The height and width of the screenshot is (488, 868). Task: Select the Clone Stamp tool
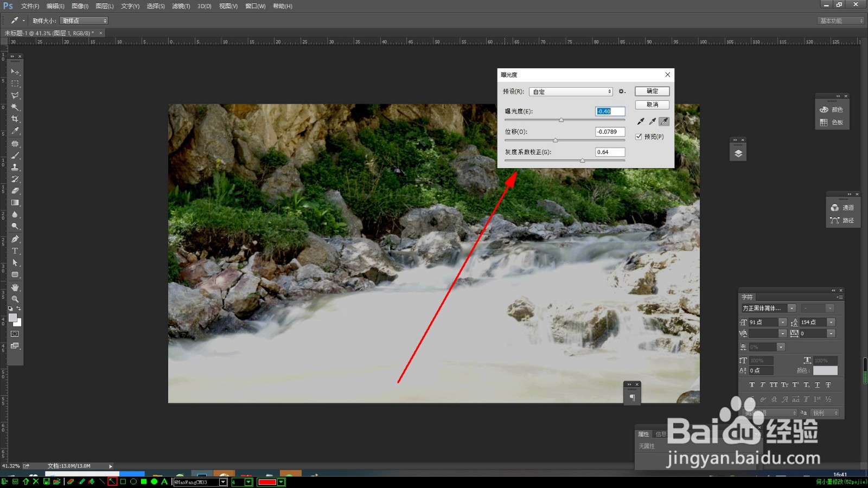(15, 167)
